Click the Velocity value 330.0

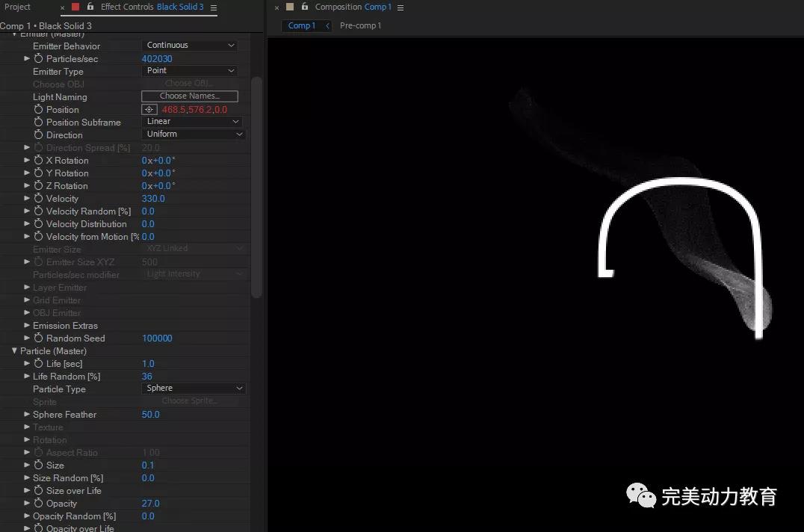point(153,199)
